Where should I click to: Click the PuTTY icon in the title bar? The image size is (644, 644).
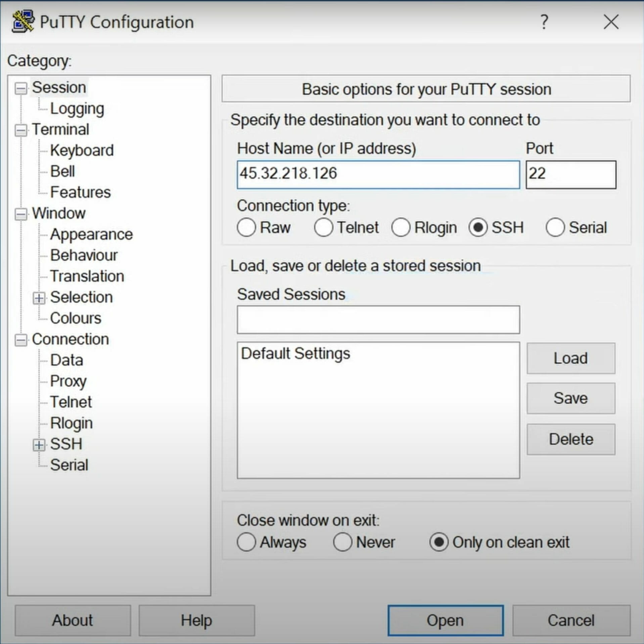pos(23,21)
